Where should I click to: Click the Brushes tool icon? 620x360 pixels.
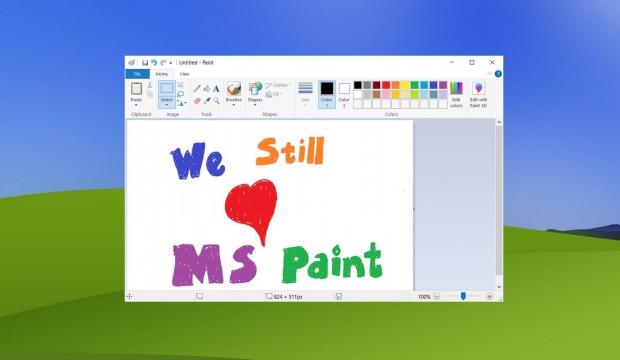(x=234, y=89)
